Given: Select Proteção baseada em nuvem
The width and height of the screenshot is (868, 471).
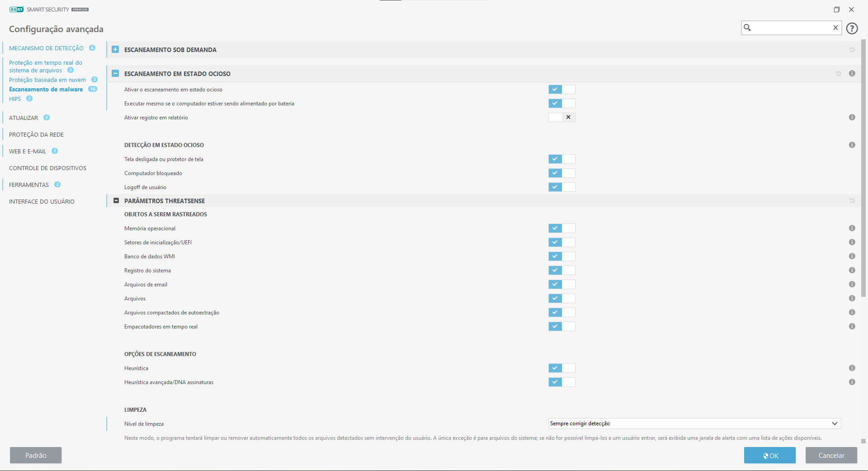Looking at the screenshot, I should (47, 80).
